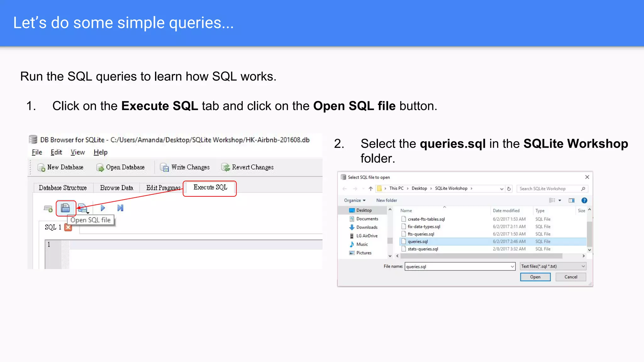The image size is (644, 362).
Task: Close the SQL 1 tab
Action: [x=68, y=227]
